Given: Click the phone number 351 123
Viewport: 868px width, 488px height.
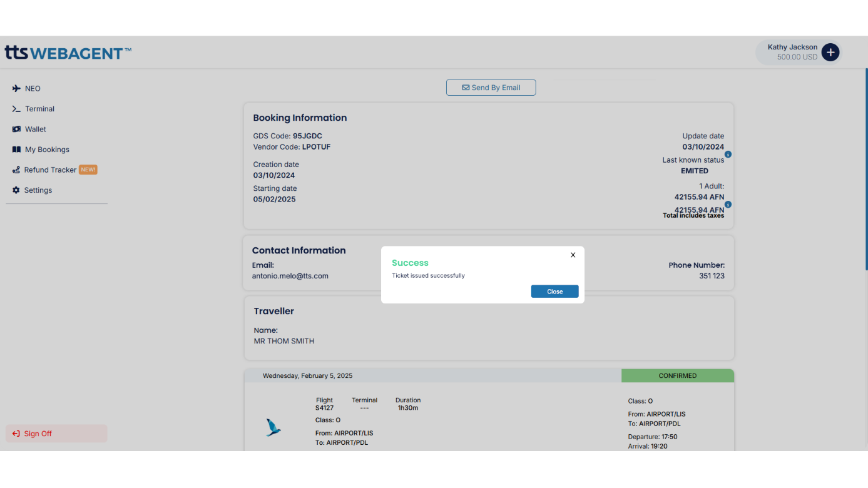Looking at the screenshot, I should [x=712, y=276].
